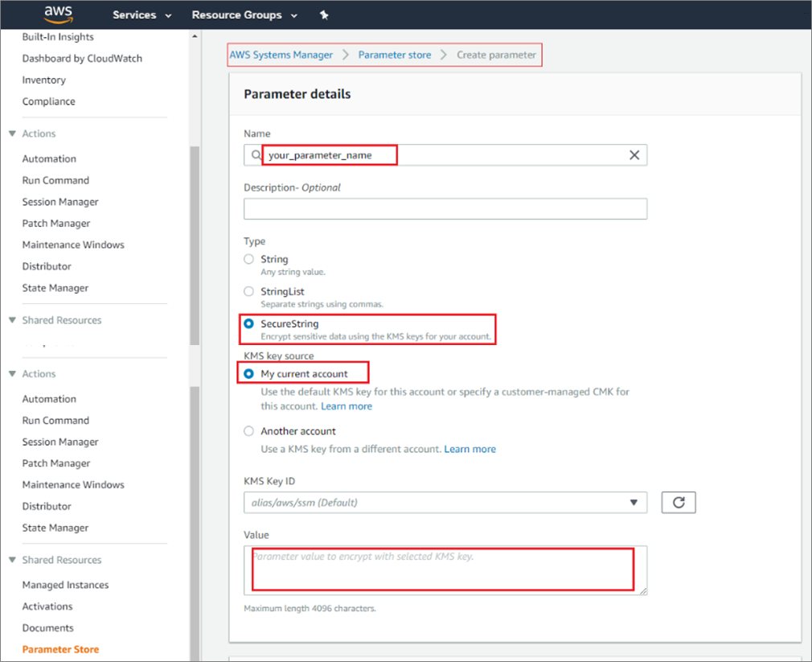The image size is (812, 662).
Task: Click the Parameter details heading
Action: [x=297, y=94]
